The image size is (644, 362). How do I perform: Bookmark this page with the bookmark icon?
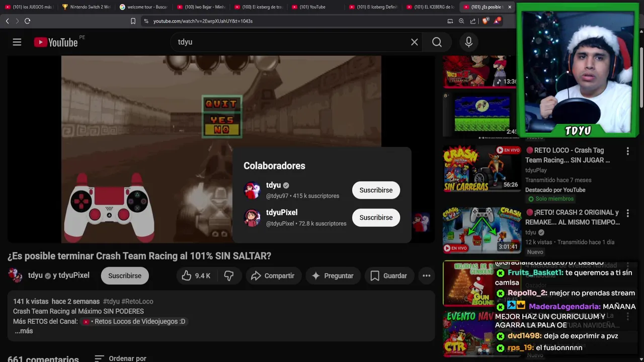click(133, 21)
